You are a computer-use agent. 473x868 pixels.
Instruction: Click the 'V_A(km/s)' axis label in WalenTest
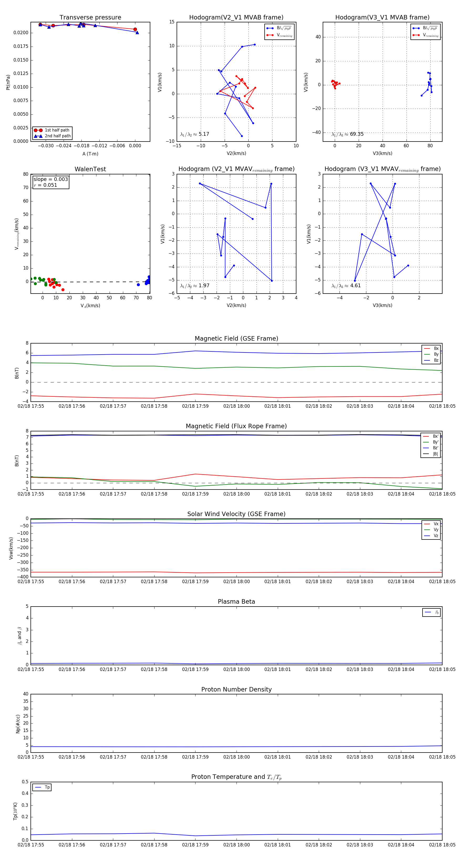click(90, 306)
